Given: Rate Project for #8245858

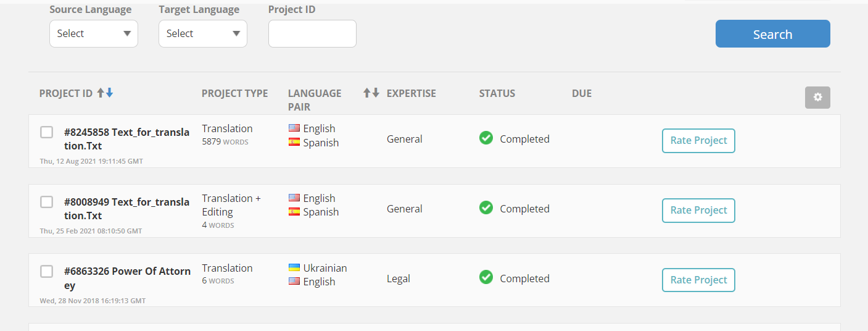Looking at the screenshot, I should pos(698,140).
